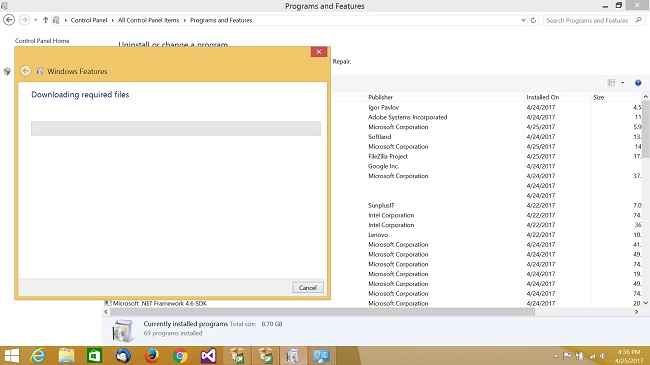650x365 pixels.
Task: Open remote desktop taskbar item
Action: pyautogui.click(x=321, y=356)
